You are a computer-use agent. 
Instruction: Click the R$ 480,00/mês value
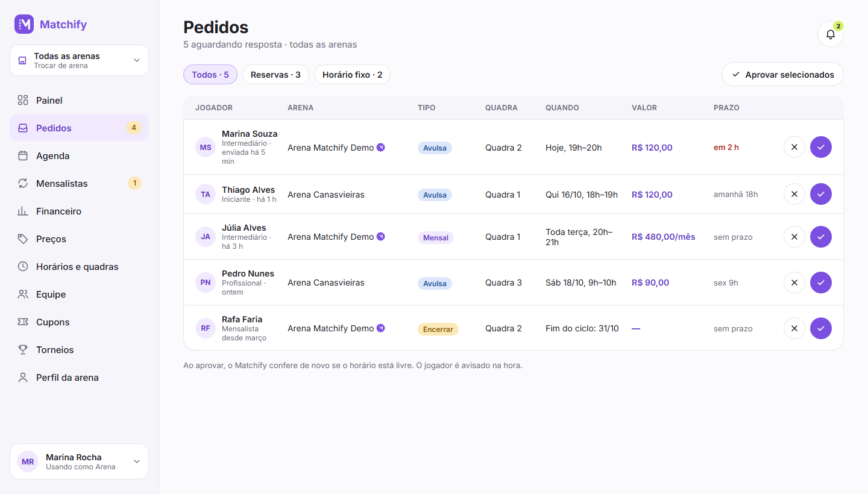click(664, 237)
